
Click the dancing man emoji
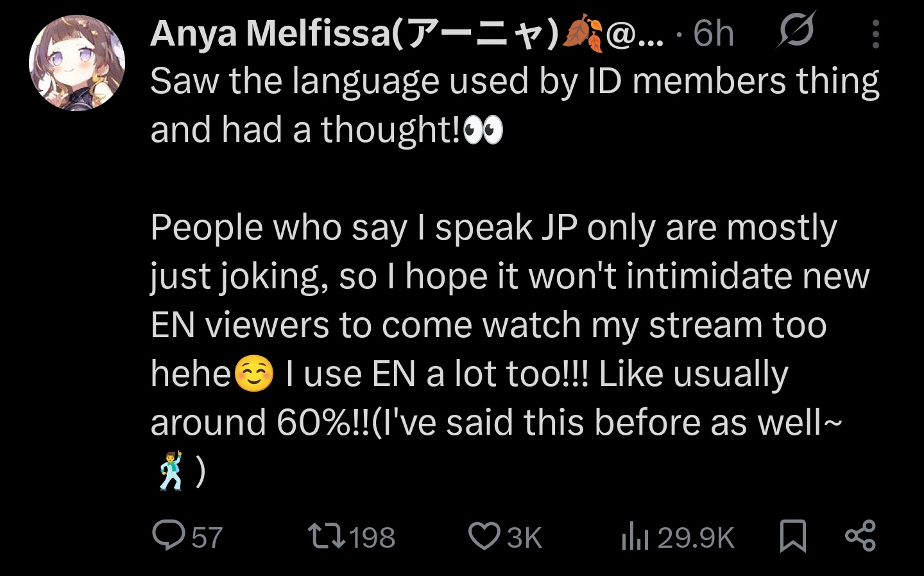pyautogui.click(x=170, y=471)
